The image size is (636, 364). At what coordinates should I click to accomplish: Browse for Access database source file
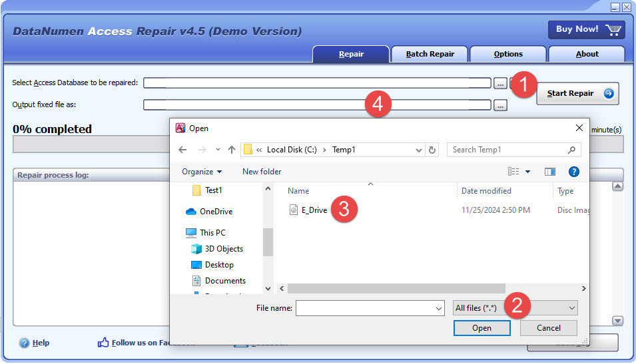[500, 83]
